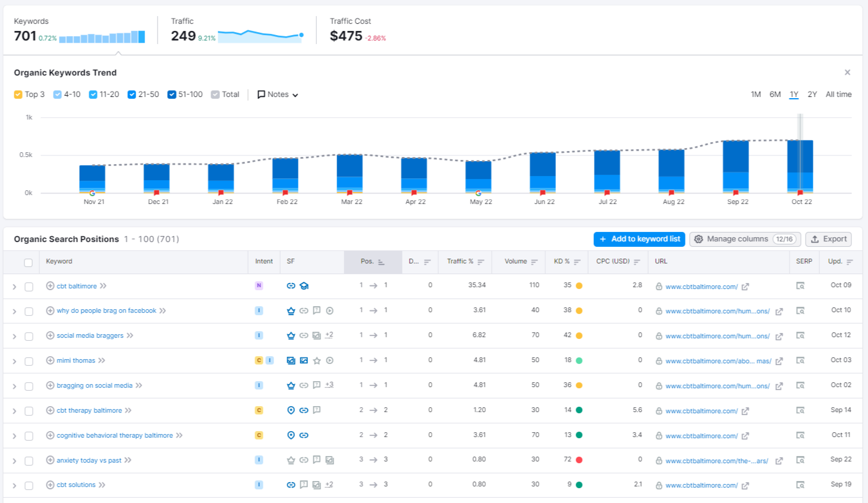Switch chart range to All time
This screenshot has width=868, height=503.
pos(838,95)
